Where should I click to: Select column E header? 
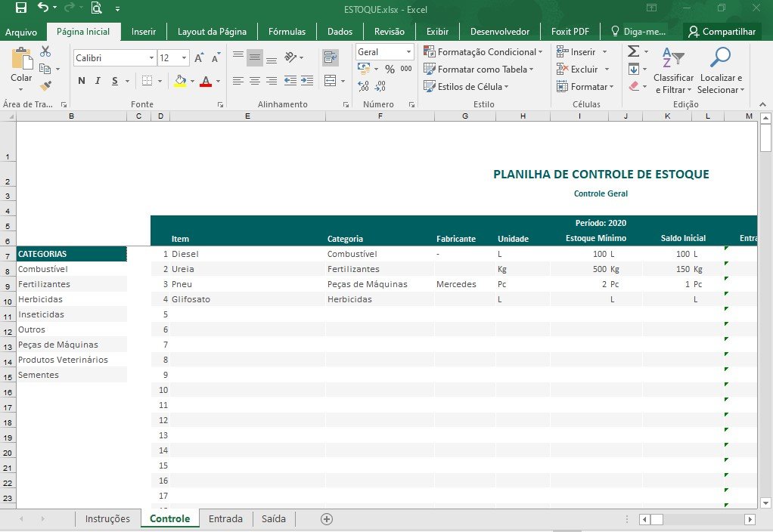[x=247, y=116]
